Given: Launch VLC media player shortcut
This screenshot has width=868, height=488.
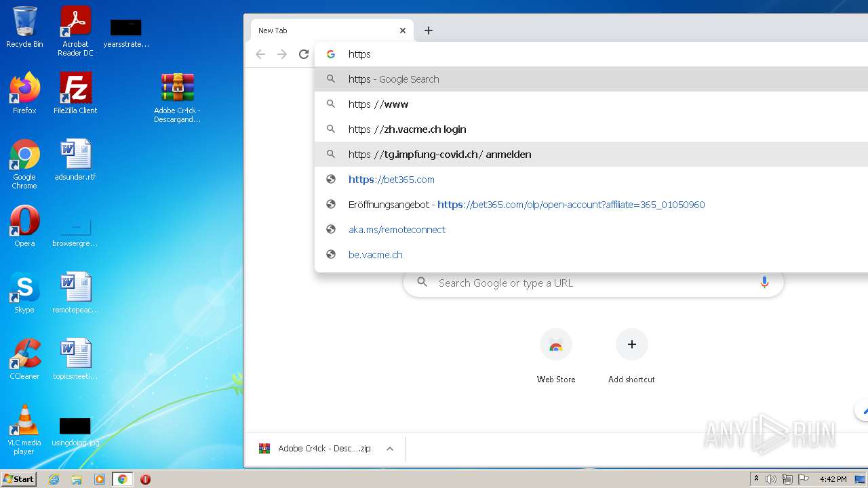Looking at the screenshot, I should tap(24, 430).
